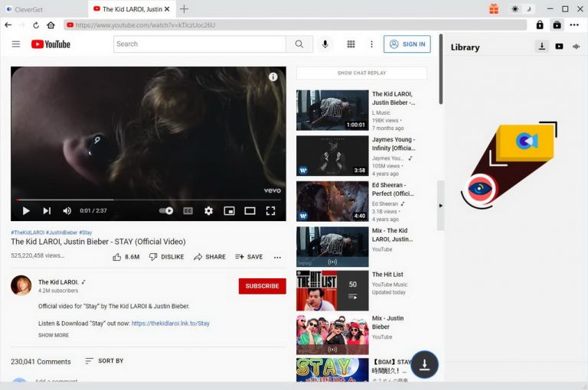This screenshot has width=588, height=390.
Task: Open a new tab with plus icon
Action: click(x=184, y=9)
